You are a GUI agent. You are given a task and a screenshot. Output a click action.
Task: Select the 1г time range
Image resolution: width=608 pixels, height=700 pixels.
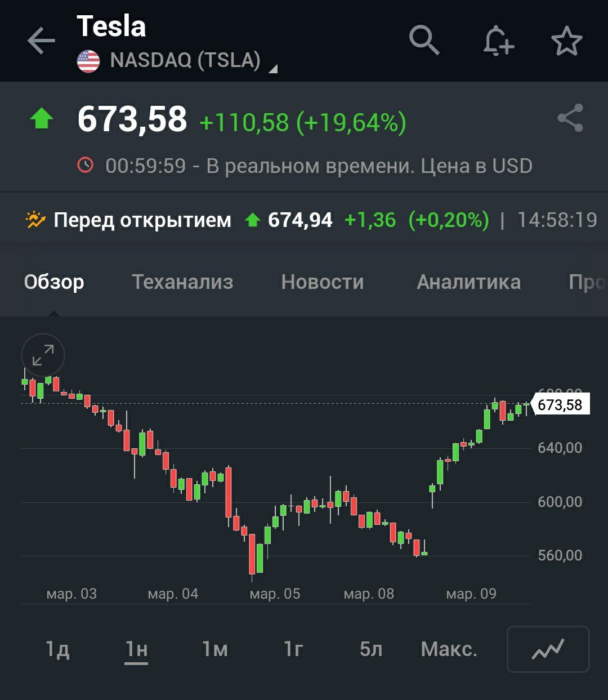pyautogui.click(x=293, y=649)
